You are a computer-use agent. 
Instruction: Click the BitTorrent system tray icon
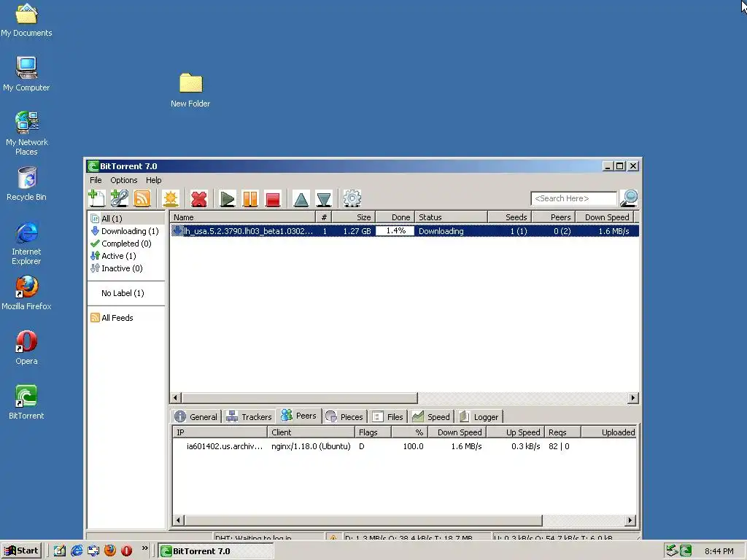[x=686, y=551]
